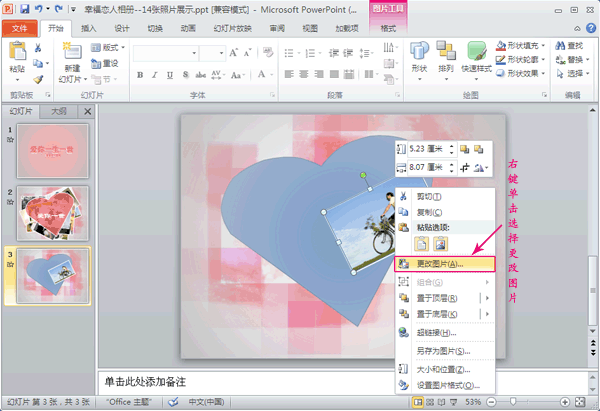The height and width of the screenshot is (411, 600).
Task: Click Clear Formatting eraser icon
Action: point(268,53)
